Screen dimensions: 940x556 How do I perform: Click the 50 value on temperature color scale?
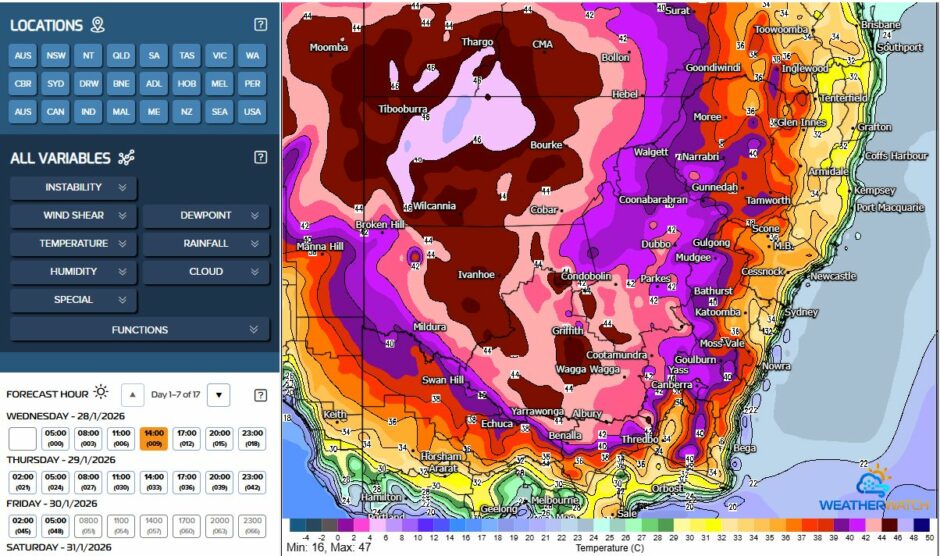point(927,537)
